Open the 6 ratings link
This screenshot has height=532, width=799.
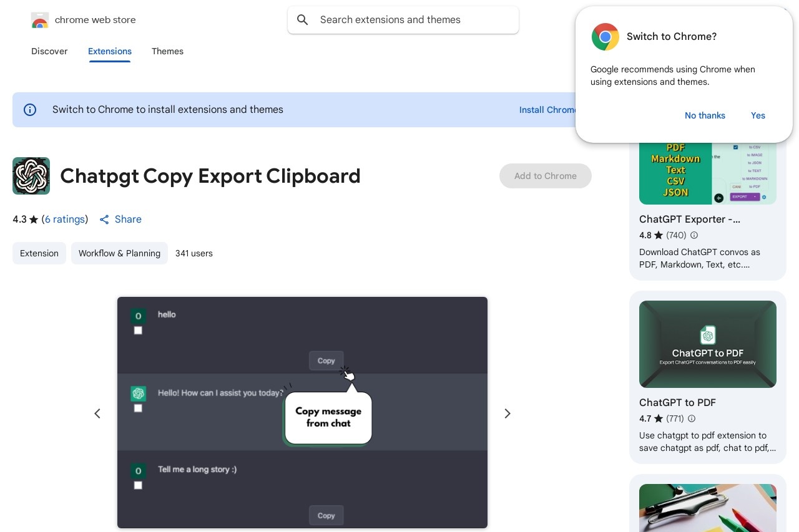pos(65,220)
